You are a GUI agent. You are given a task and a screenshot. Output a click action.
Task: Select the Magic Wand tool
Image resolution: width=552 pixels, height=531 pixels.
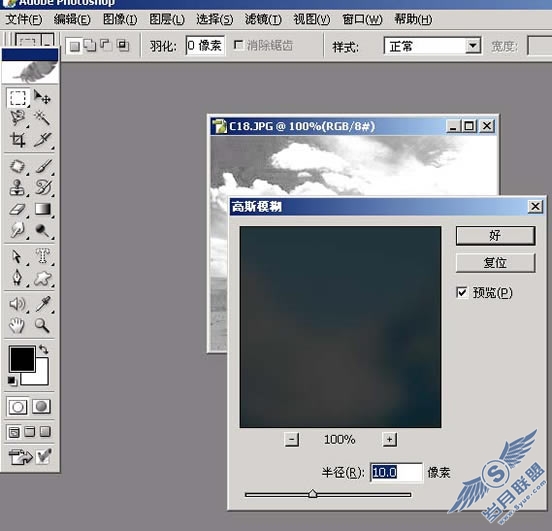click(42, 118)
